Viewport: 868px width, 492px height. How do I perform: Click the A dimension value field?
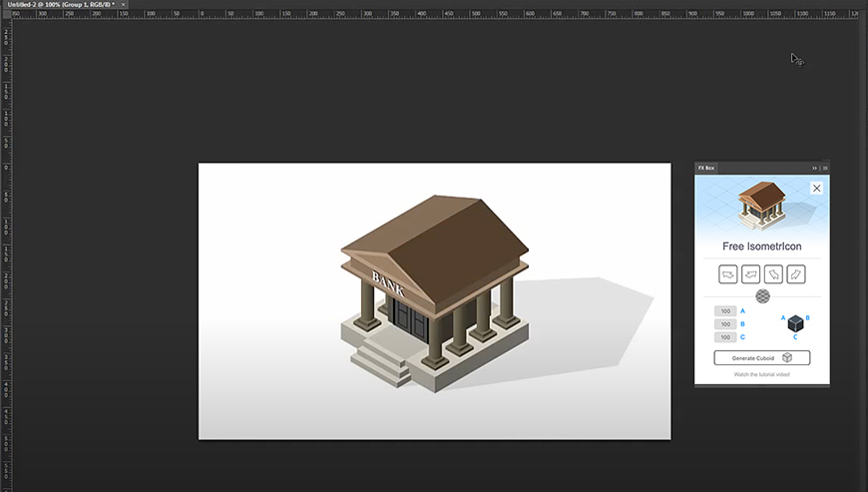tap(725, 311)
